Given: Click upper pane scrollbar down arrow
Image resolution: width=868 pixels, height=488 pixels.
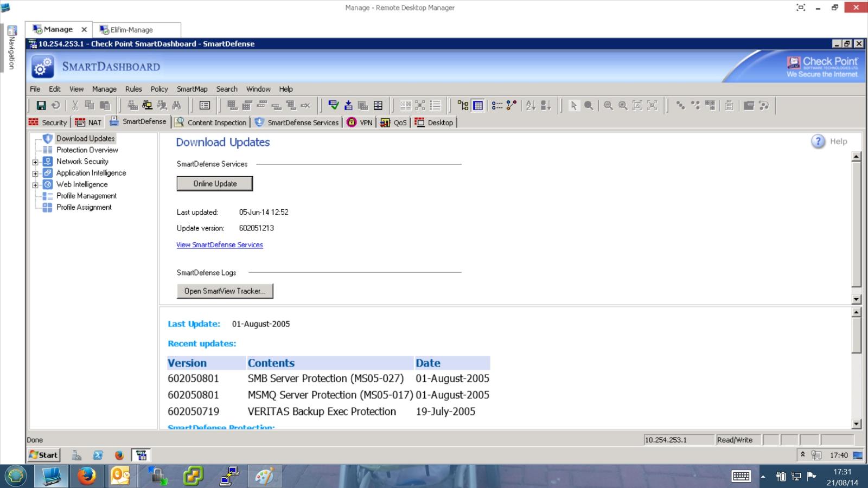Looking at the screenshot, I should pyautogui.click(x=857, y=299).
